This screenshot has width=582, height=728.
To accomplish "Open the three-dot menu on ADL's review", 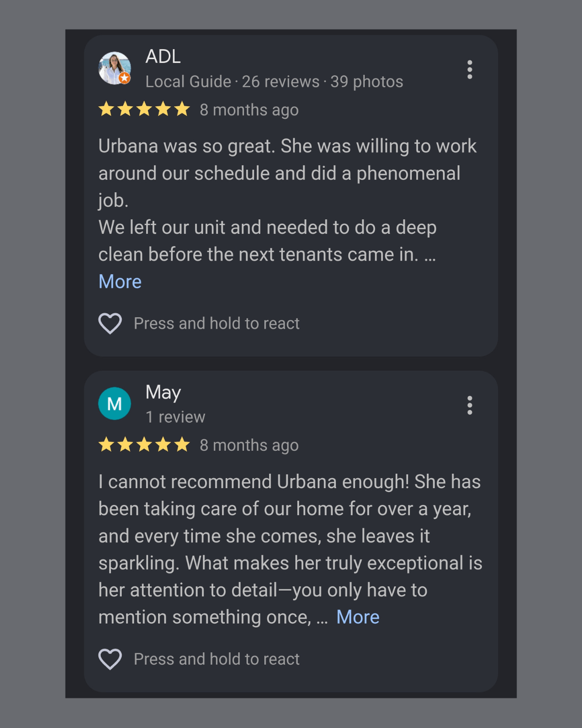I will pos(469,69).
